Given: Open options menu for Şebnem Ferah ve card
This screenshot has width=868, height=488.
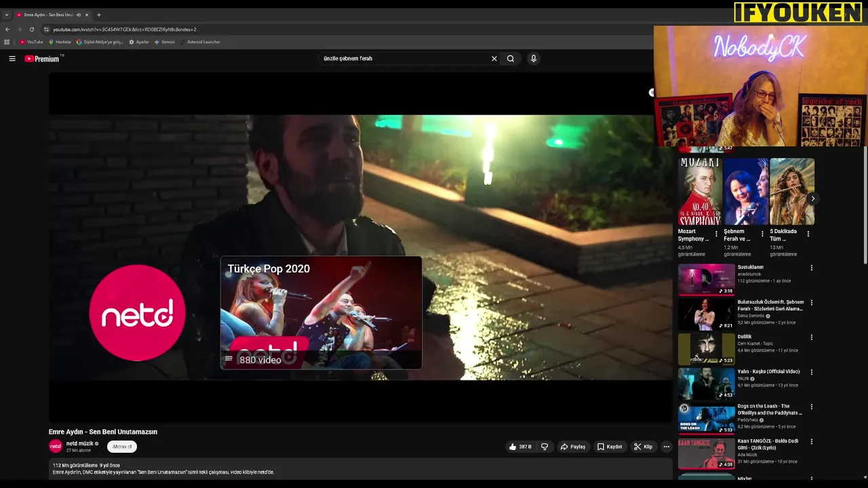Looking at the screenshot, I should pos(762,234).
